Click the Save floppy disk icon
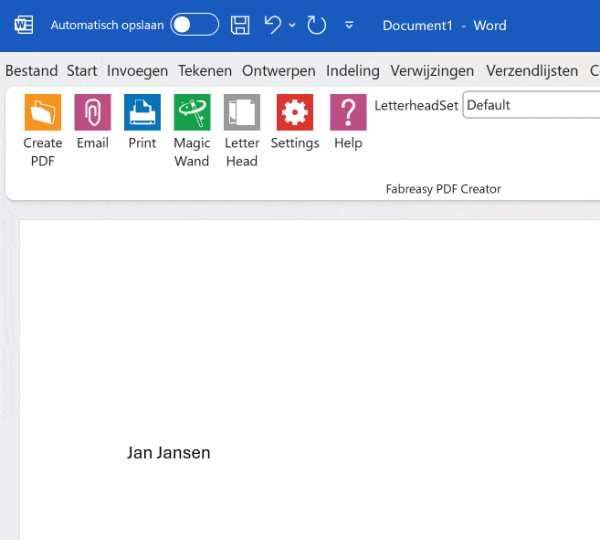 (x=240, y=25)
